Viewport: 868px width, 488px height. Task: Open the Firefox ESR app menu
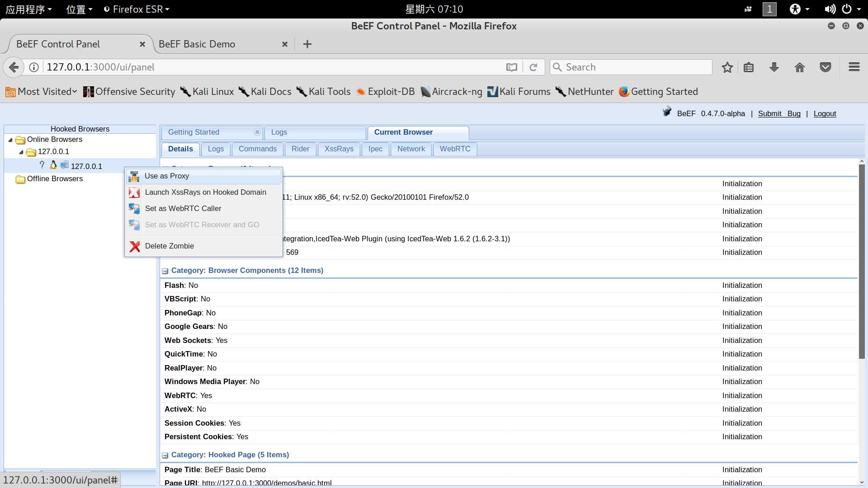click(137, 9)
